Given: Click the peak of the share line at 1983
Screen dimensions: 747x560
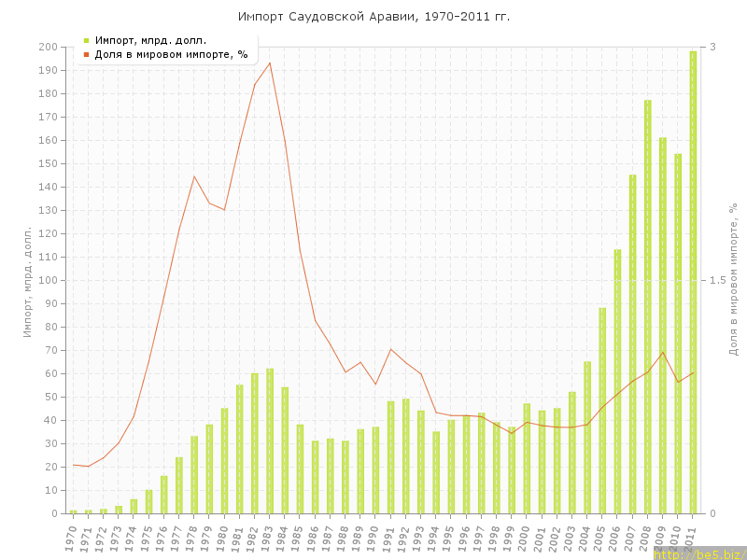Looking at the screenshot, I should [270, 63].
